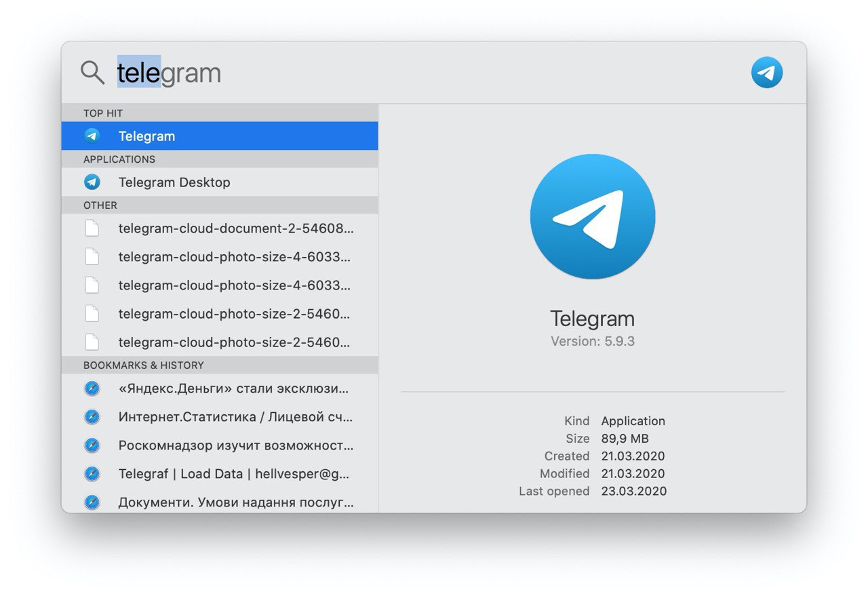868x594 pixels.
Task: Click the Telegram Desktop row's app icon
Action: 92,182
